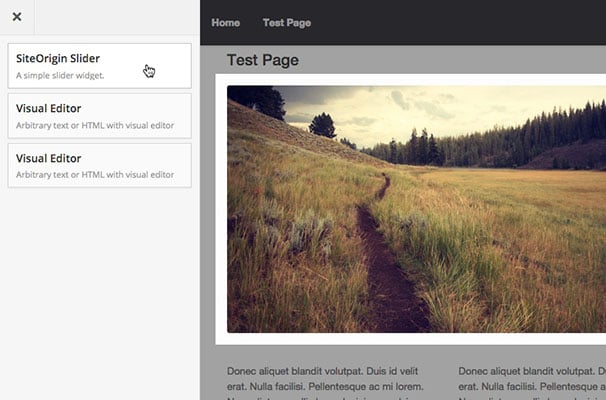Select the left column Donec aliquet paragraph

[325, 383]
